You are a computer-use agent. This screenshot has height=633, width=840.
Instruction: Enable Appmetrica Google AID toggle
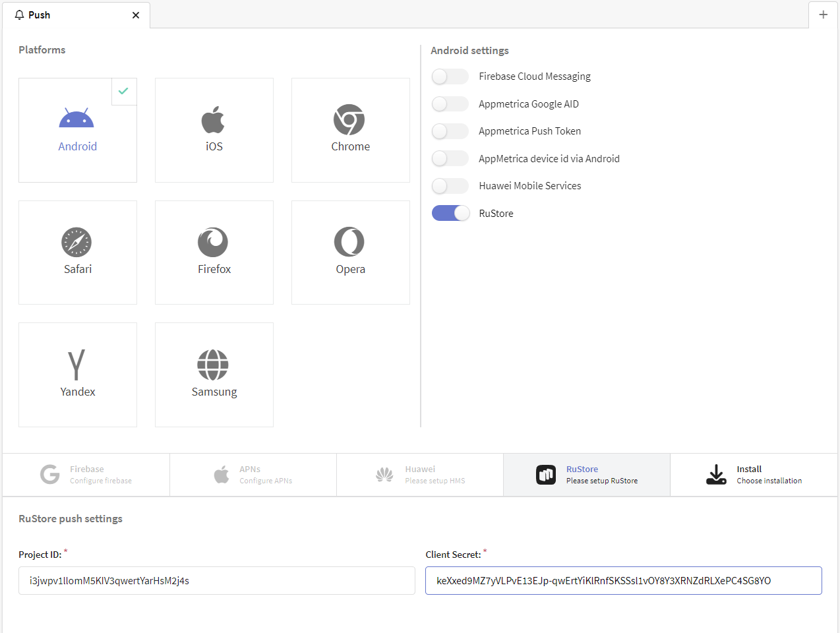click(x=450, y=104)
